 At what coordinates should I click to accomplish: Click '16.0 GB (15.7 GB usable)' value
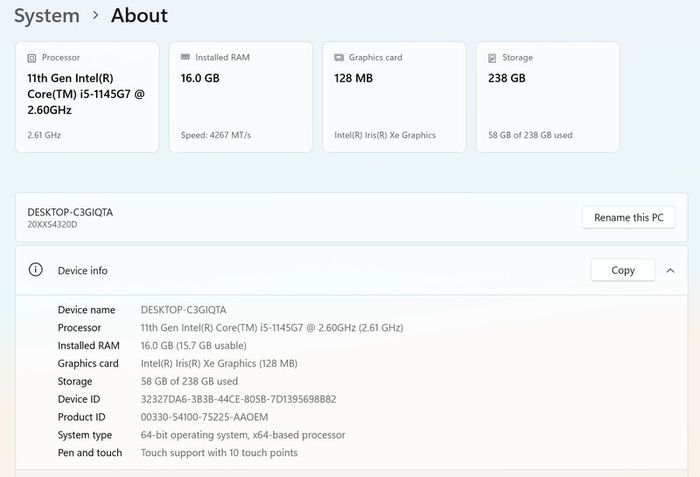tap(193, 345)
